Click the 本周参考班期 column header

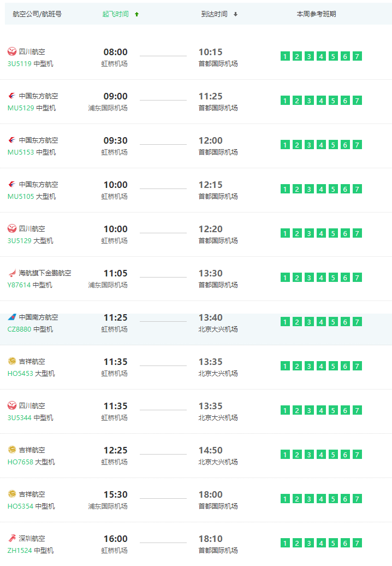(316, 14)
